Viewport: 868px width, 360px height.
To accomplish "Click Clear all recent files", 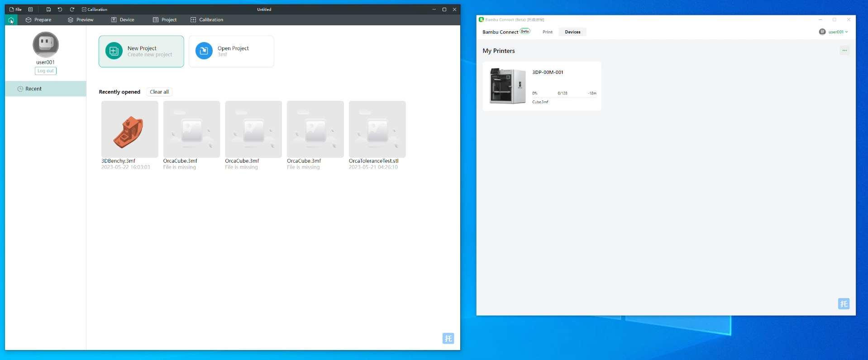I will point(159,92).
